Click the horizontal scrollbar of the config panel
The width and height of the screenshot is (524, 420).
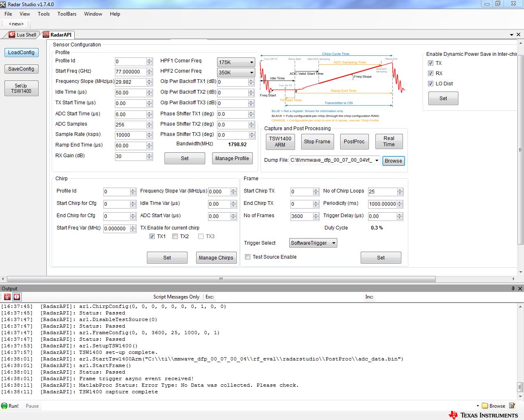pos(221,279)
